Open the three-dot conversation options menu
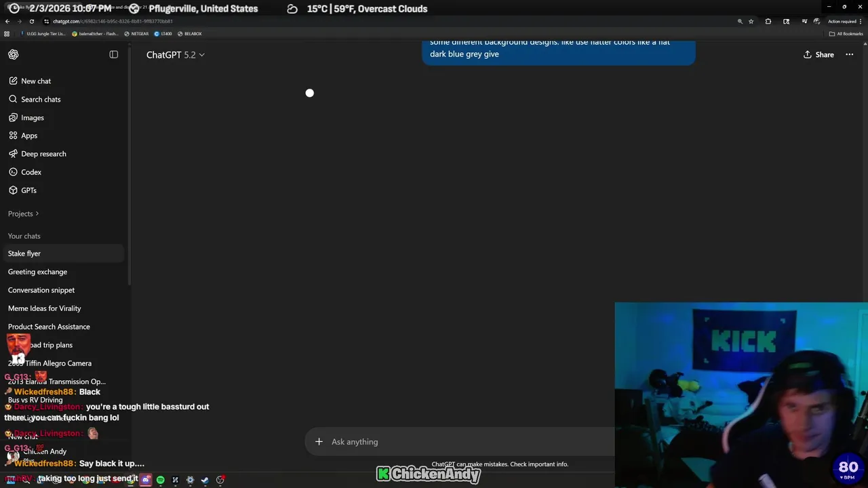The width and height of the screenshot is (868, 488). tap(849, 54)
